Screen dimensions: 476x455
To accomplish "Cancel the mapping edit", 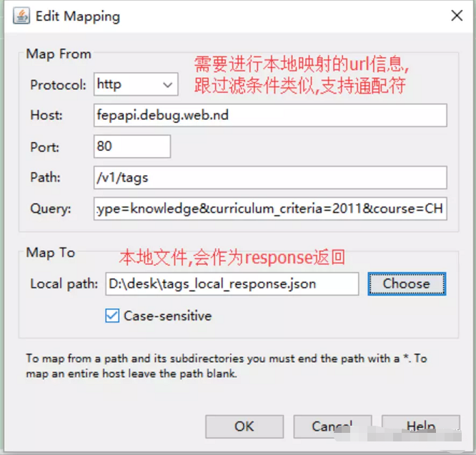I will point(332,426).
